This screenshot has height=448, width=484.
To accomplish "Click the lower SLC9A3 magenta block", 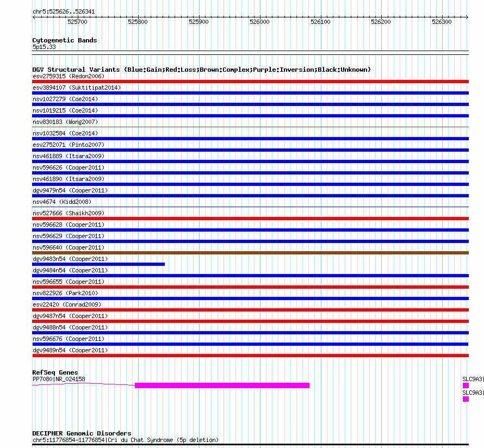I will [466, 399].
